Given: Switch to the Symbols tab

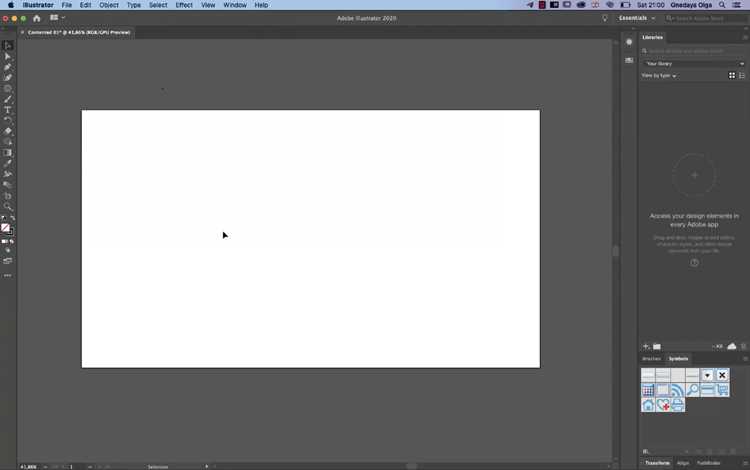Looking at the screenshot, I should click(x=678, y=359).
